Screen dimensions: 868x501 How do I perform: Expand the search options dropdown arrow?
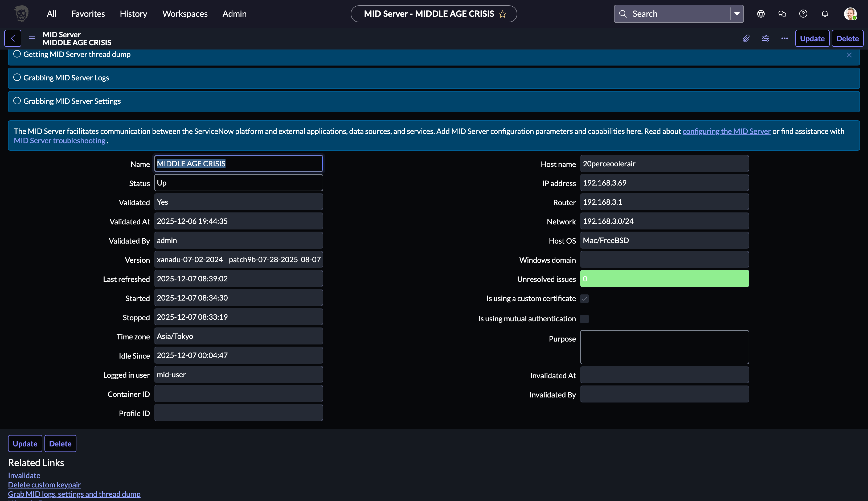point(737,14)
